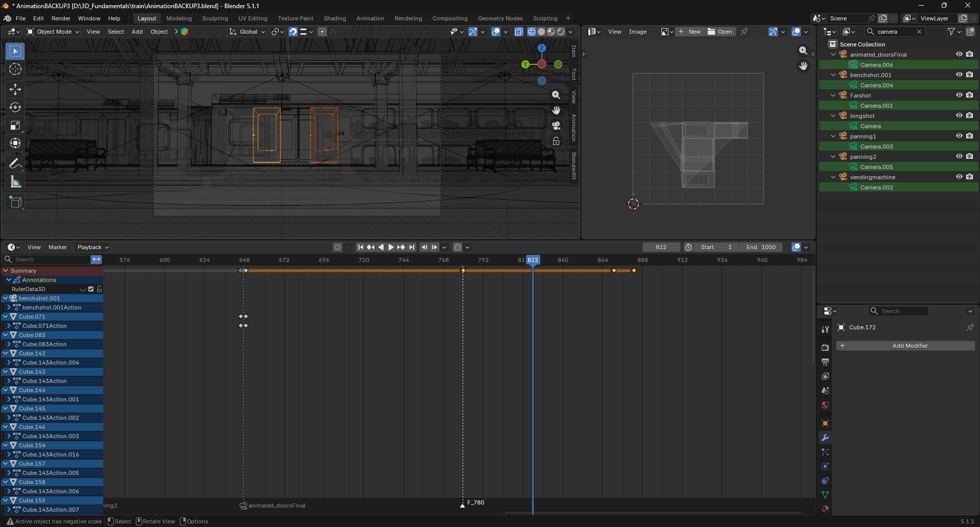Select the Scale tool
980x527 pixels.
pyautogui.click(x=15, y=126)
